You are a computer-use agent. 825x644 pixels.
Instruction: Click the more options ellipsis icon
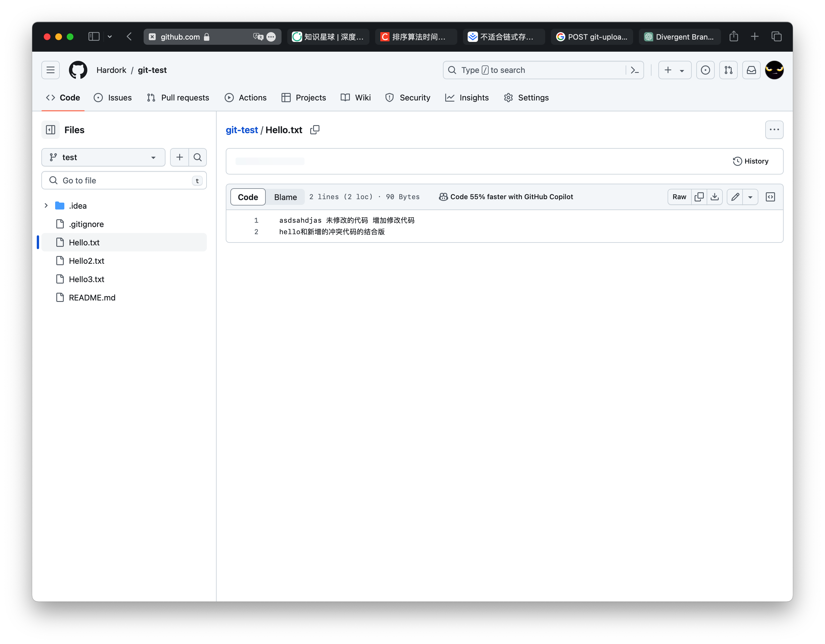[774, 130]
